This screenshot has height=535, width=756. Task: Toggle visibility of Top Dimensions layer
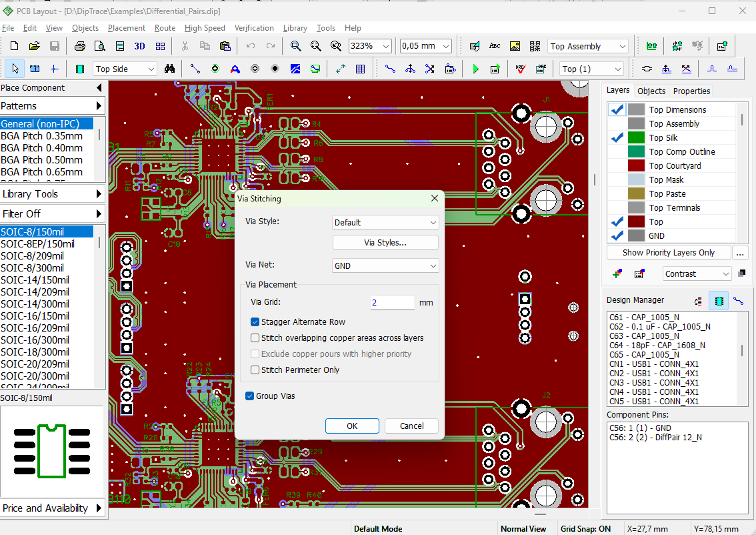617,109
